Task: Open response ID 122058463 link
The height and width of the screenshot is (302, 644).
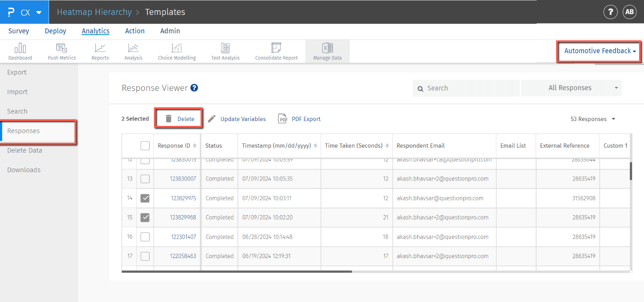Action: [183, 256]
